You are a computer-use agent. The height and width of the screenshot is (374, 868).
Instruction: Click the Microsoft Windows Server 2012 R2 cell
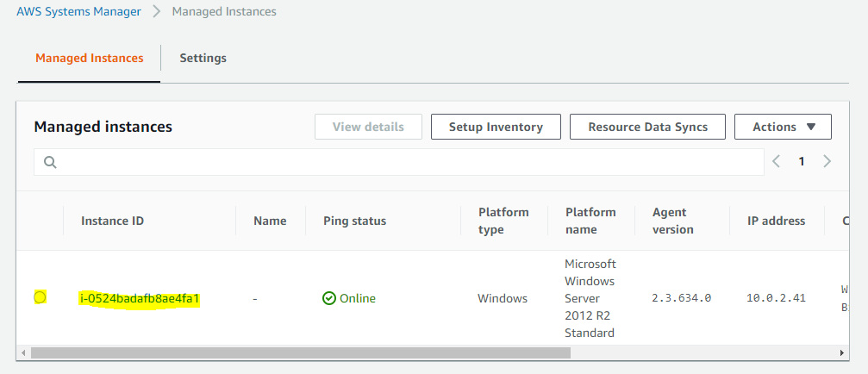(x=590, y=298)
